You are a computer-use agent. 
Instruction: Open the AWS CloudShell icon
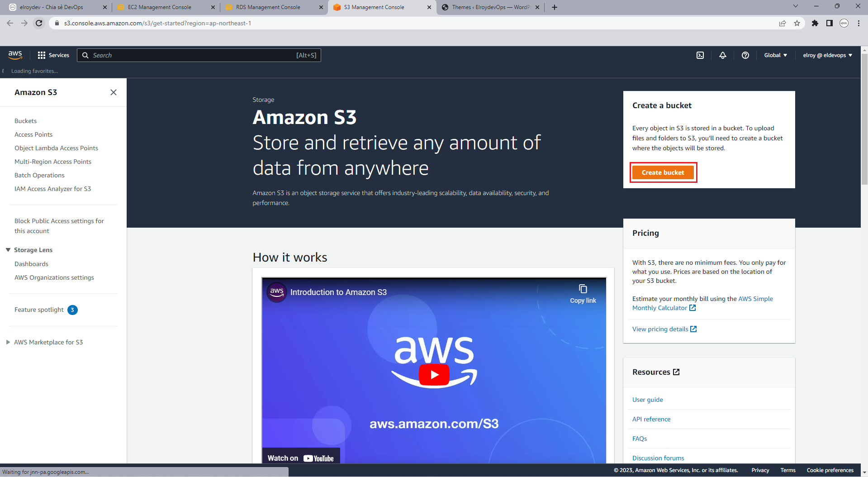pos(700,55)
